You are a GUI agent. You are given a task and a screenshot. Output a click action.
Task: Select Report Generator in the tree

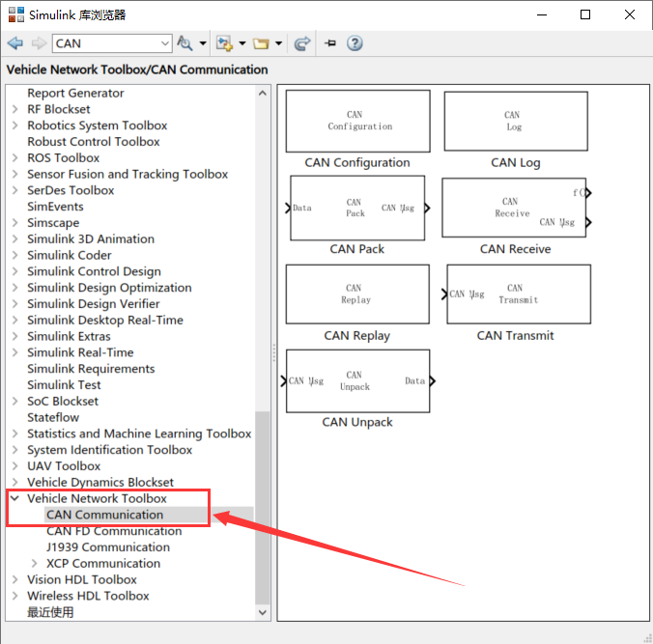75,93
